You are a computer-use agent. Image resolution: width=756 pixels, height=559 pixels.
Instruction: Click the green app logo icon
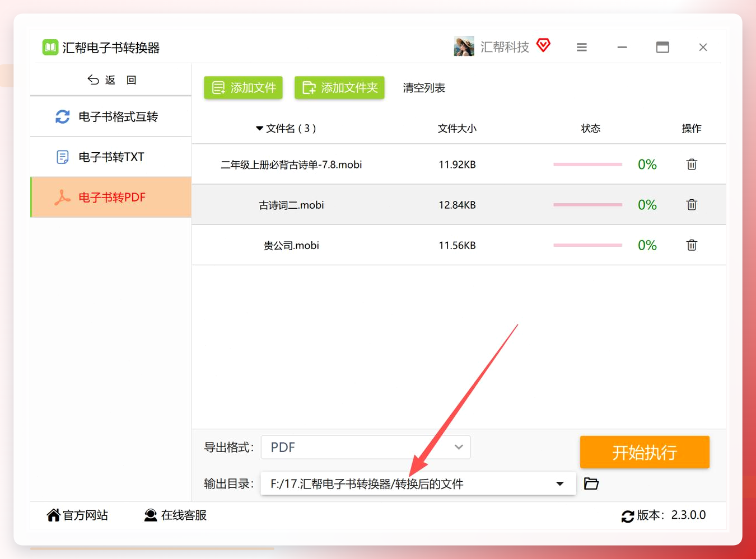(x=50, y=48)
